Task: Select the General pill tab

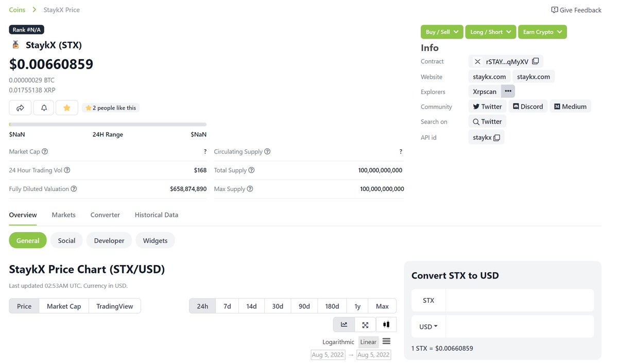Action: pyautogui.click(x=28, y=240)
